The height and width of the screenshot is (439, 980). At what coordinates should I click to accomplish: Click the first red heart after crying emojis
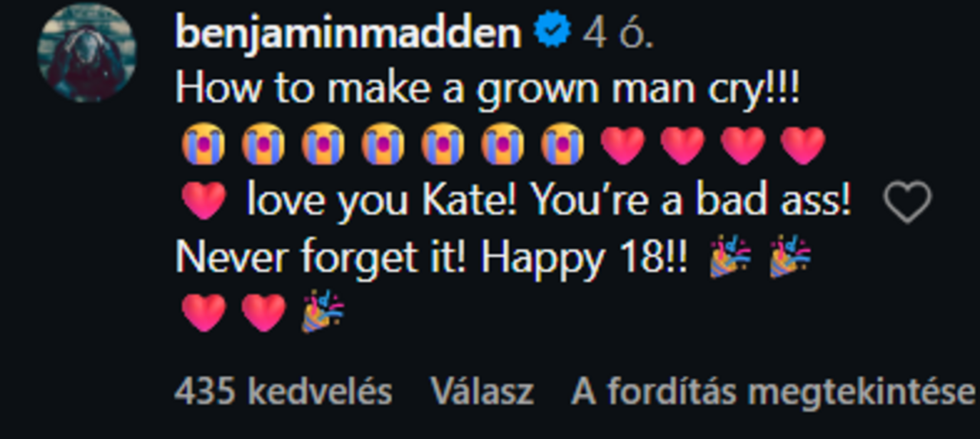coord(622,146)
